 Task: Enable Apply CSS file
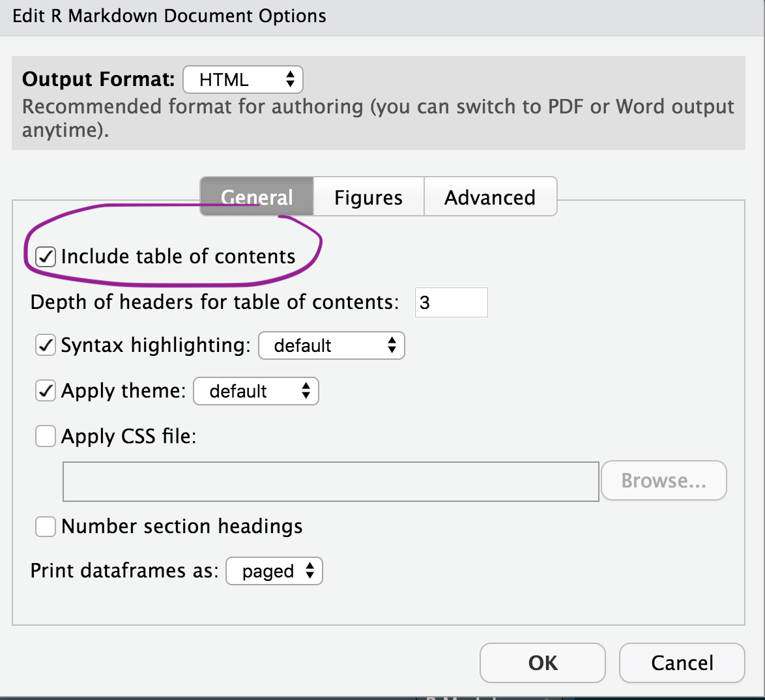(45, 436)
